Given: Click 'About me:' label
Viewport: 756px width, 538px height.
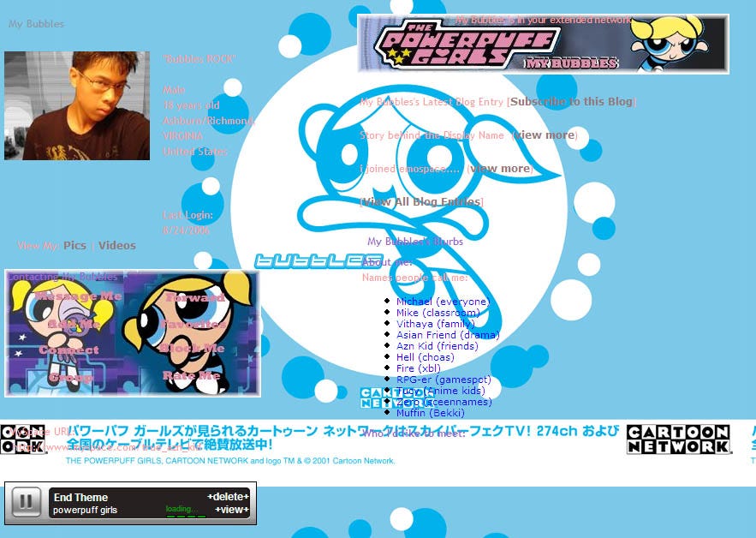Looking at the screenshot, I should click(x=387, y=262).
